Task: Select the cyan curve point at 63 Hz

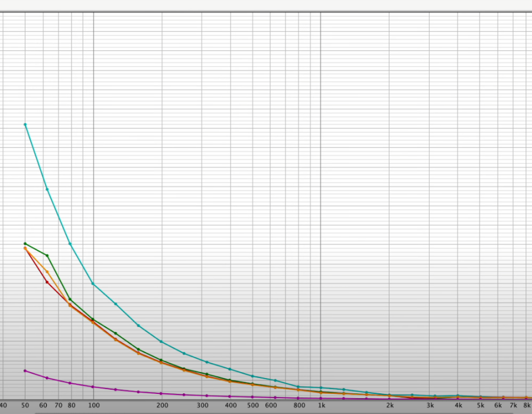Action: (47, 189)
